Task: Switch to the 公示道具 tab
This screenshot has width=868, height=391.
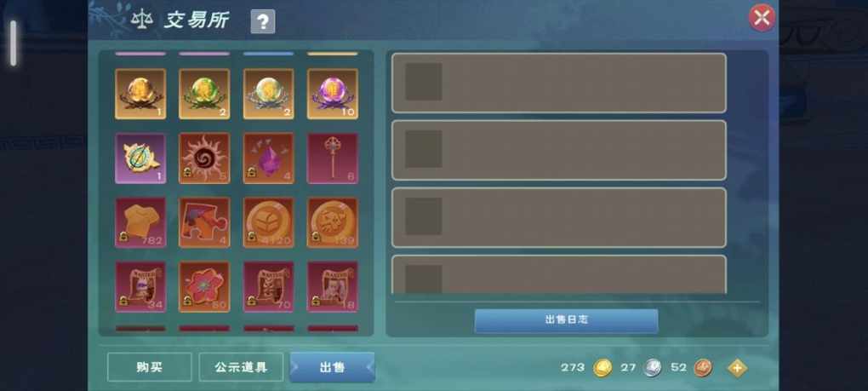Action: pos(241,367)
